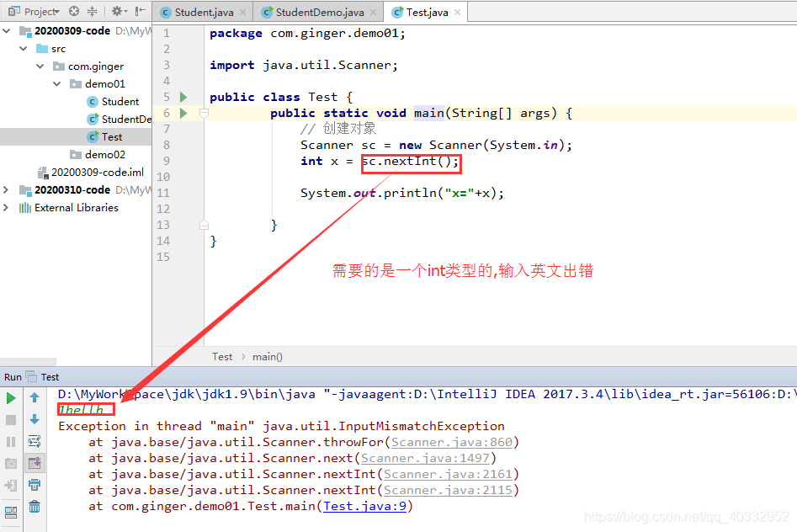
Task: Click the package com.ginger.demo01 line
Action: pos(307,34)
